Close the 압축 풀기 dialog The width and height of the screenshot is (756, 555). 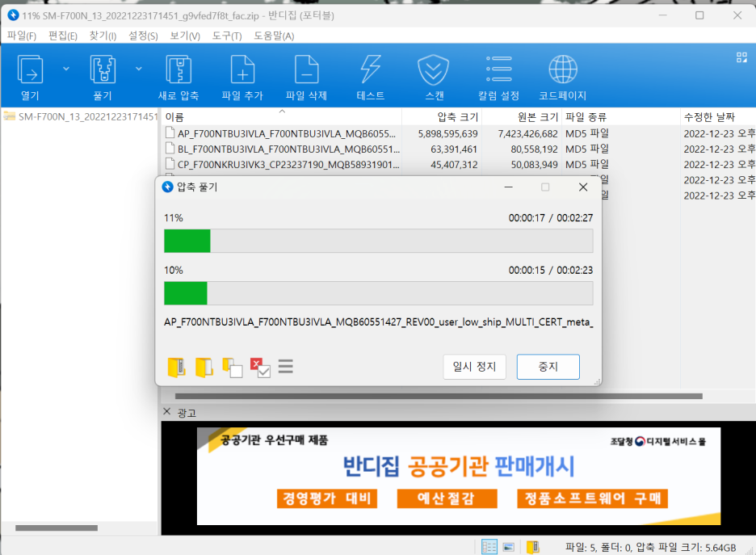[x=583, y=187]
